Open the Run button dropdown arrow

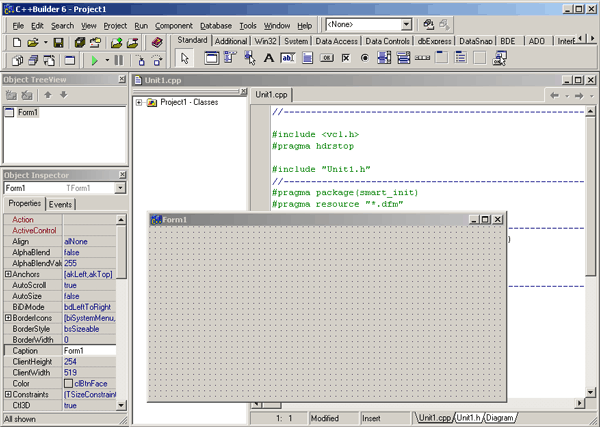[107, 60]
